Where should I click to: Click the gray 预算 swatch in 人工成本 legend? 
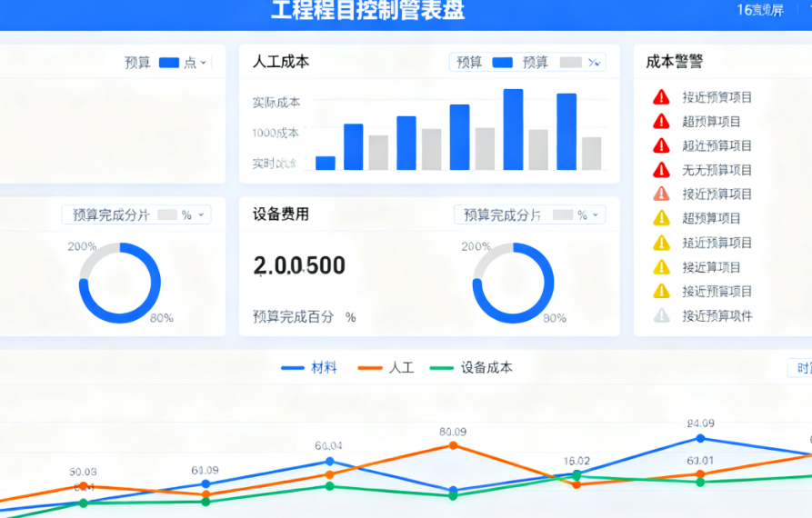(x=571, y=63)
